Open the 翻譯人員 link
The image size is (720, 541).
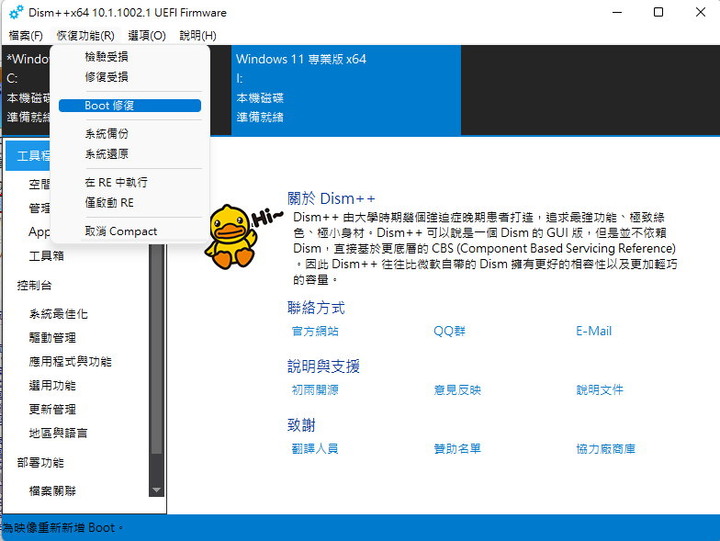tap(315, 449)
